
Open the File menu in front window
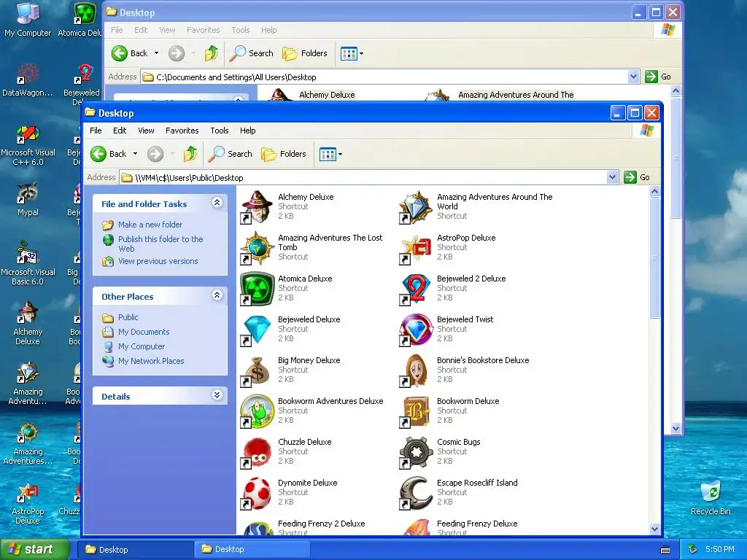coord(96,131)
